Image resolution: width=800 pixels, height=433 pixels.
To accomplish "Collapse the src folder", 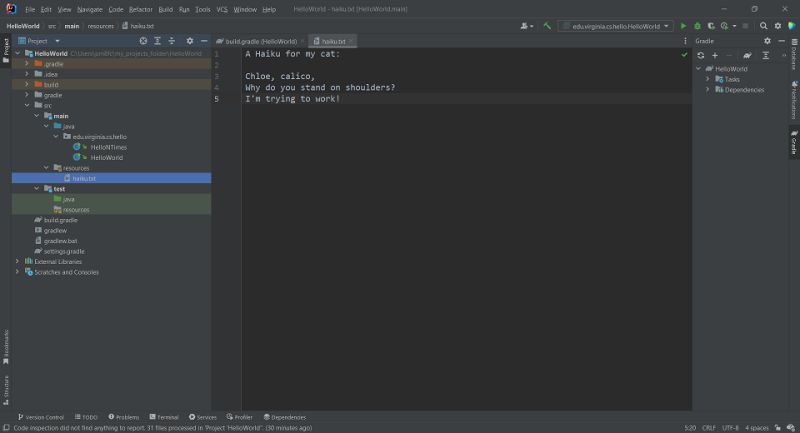I will coord(27,105).
